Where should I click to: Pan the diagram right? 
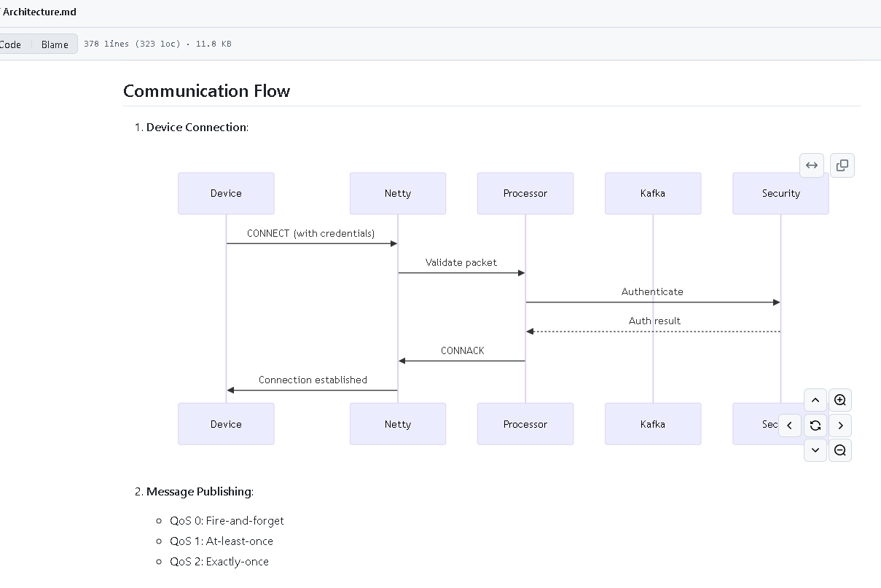pyautogui.click(x=840, y=426)
